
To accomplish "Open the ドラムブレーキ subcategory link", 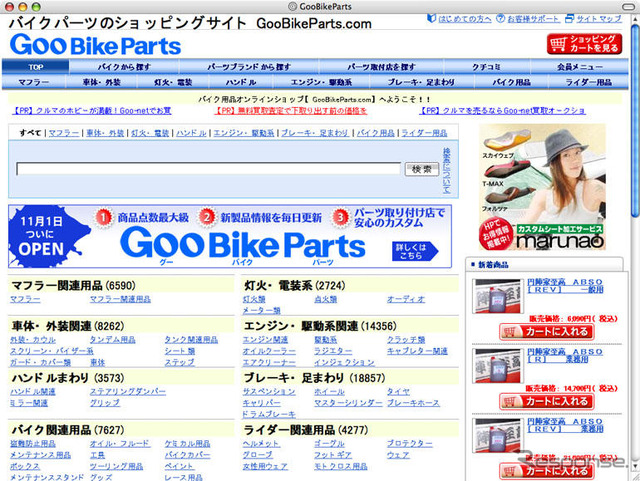I will (269, 414).
